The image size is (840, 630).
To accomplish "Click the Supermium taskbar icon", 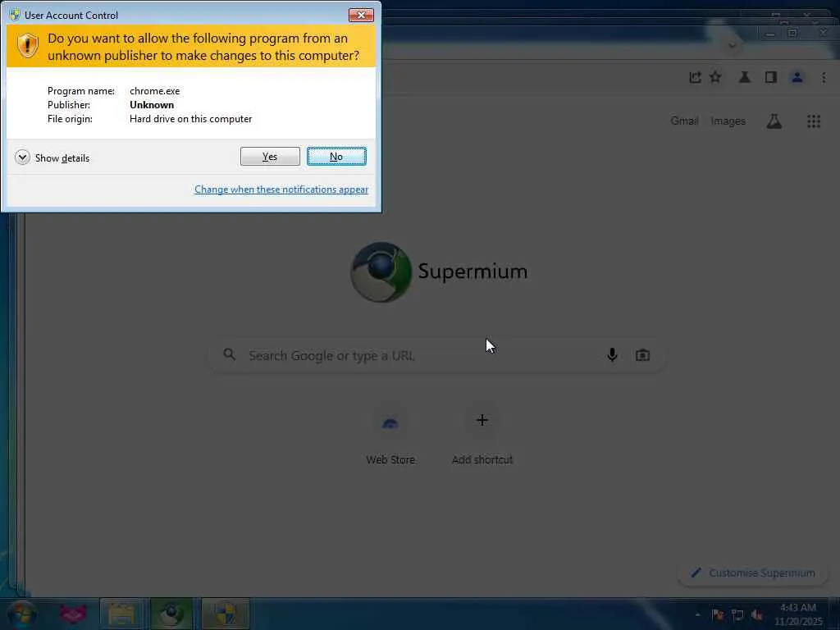I will pos(171,614).
